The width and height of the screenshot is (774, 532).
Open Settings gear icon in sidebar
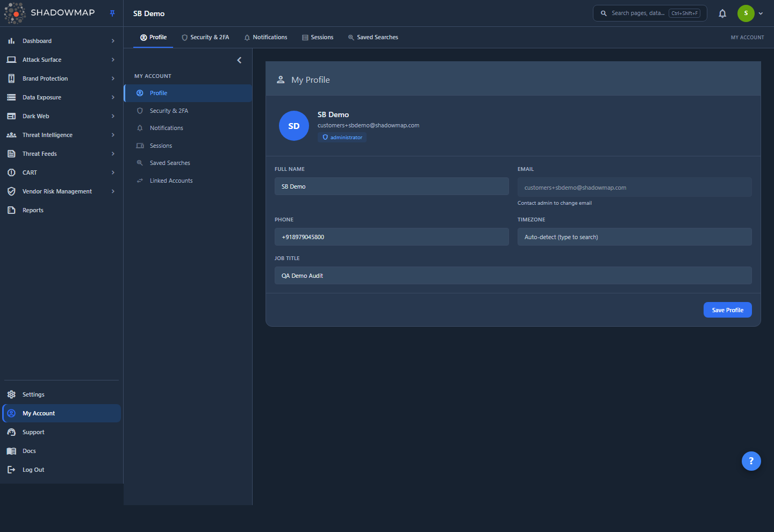(11, 394)
